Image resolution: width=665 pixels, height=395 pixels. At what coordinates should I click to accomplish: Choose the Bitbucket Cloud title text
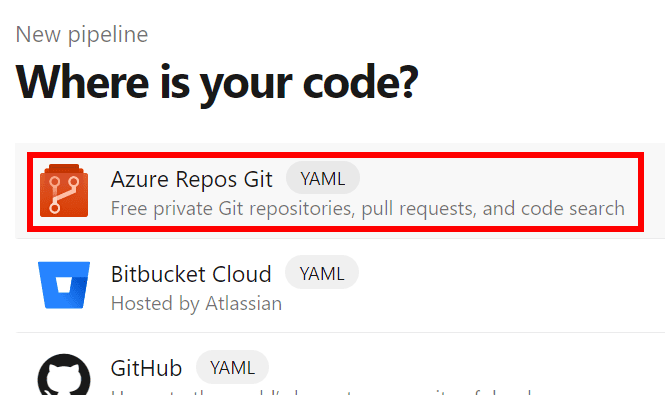191,274
